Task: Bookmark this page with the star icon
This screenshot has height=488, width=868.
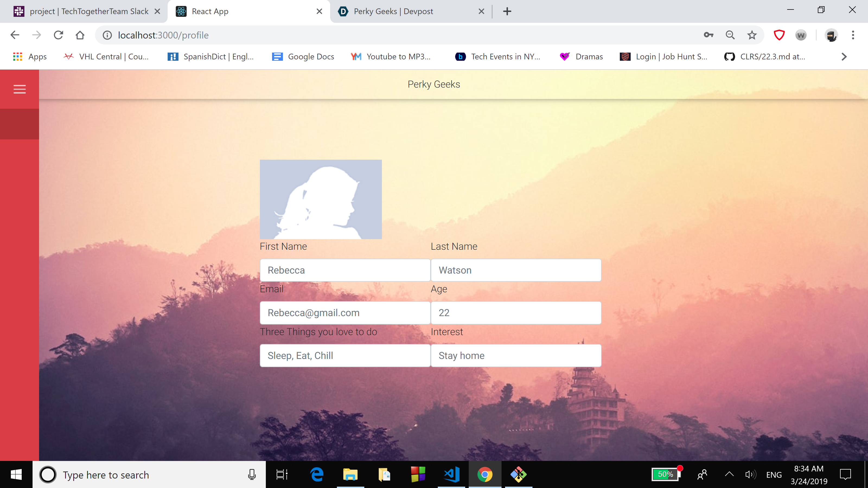Action: click(x=752, y=35)
